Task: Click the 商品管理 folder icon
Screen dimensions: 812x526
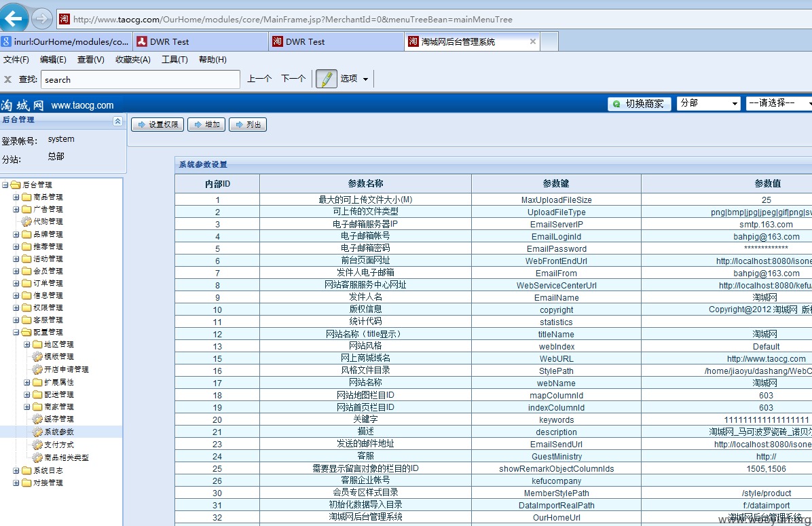Action: (27, 197)
